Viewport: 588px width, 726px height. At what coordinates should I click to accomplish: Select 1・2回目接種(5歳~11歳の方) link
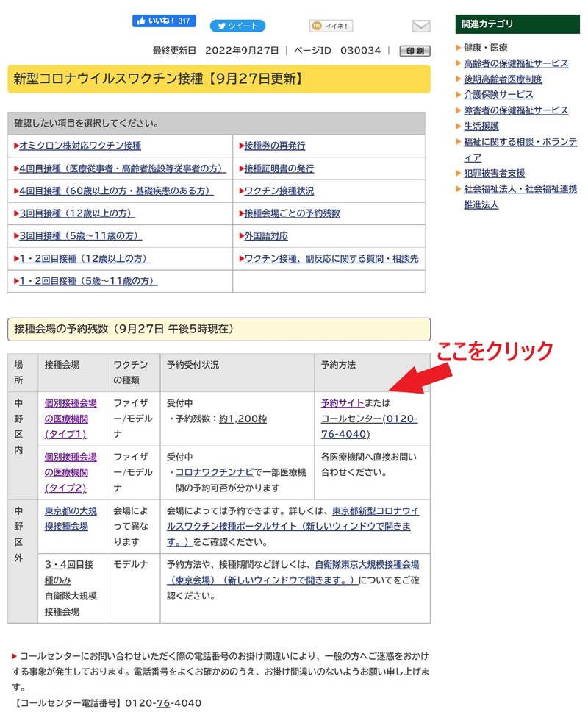pyautogui.click(x=88, y=281)
